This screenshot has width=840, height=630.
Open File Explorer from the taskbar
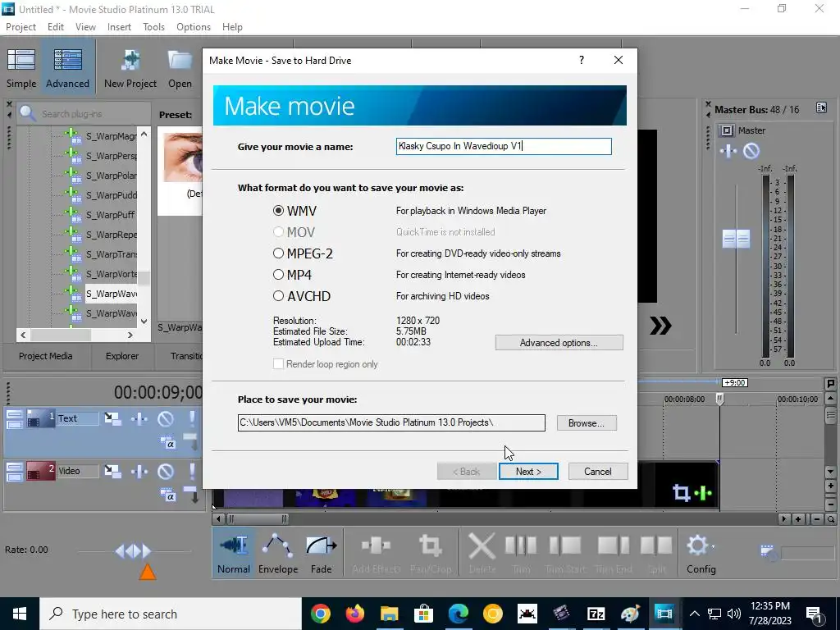point(390,614)
